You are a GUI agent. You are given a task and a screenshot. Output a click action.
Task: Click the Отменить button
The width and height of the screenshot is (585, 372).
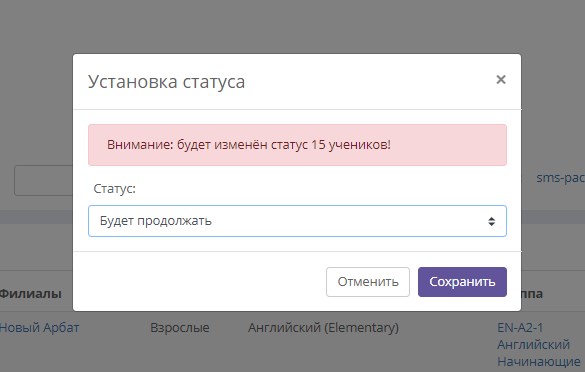click(x=368, y=282)
